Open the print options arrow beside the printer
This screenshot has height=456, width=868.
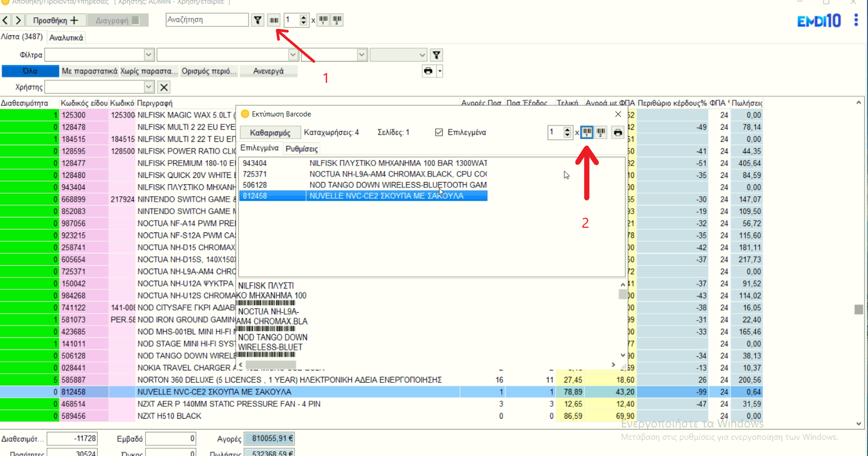440,71
